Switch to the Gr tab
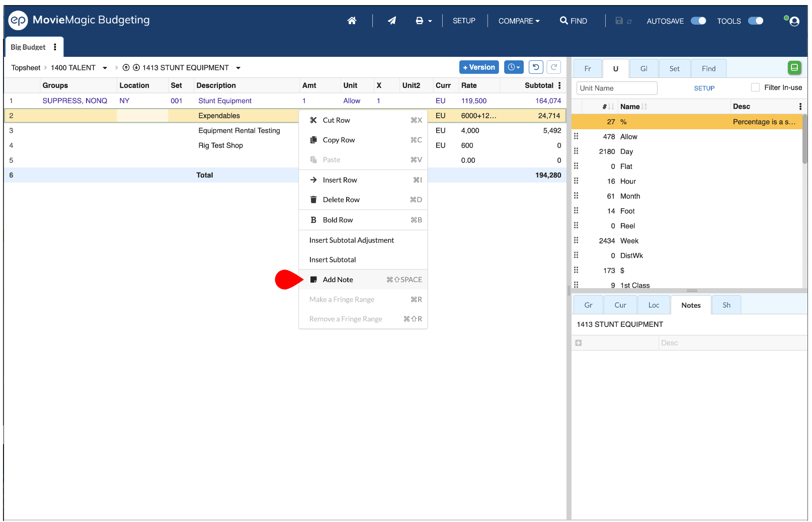This screenshot has height=522, width=812. (589, 305)
